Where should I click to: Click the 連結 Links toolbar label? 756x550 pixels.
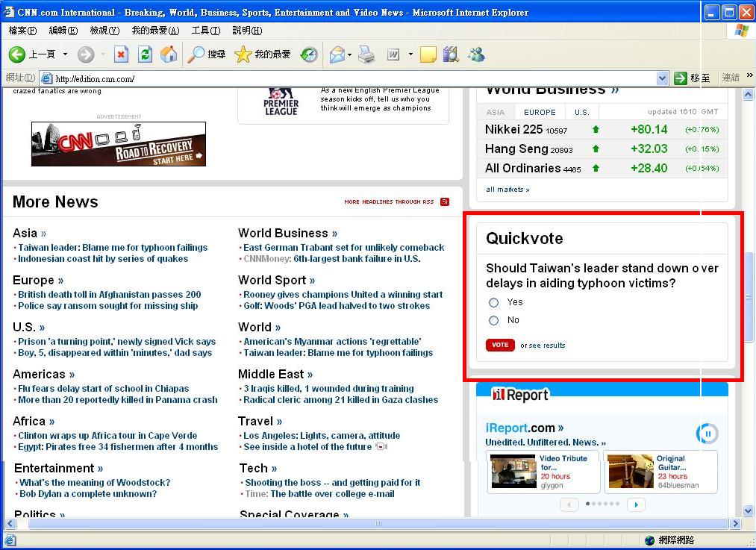tap(731, 78)
